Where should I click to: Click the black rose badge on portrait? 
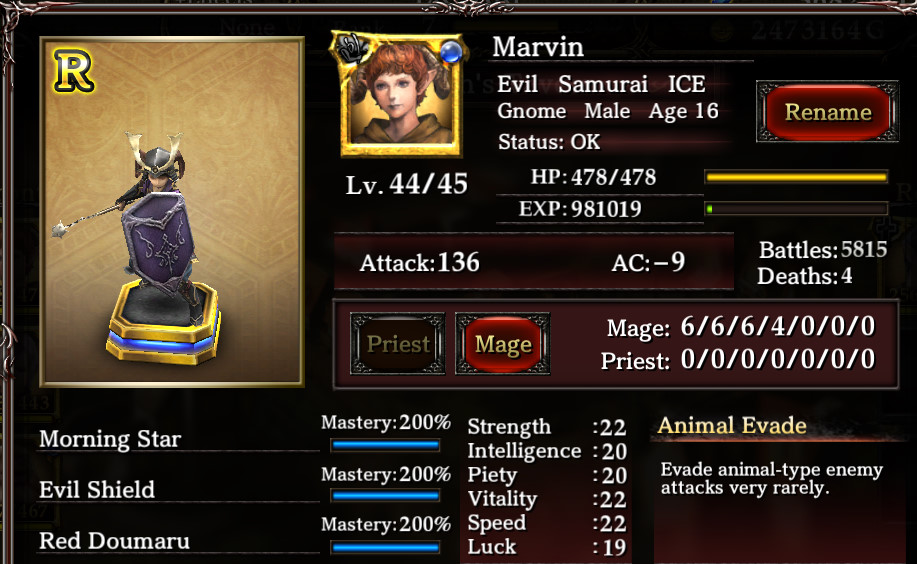(351, 48)
